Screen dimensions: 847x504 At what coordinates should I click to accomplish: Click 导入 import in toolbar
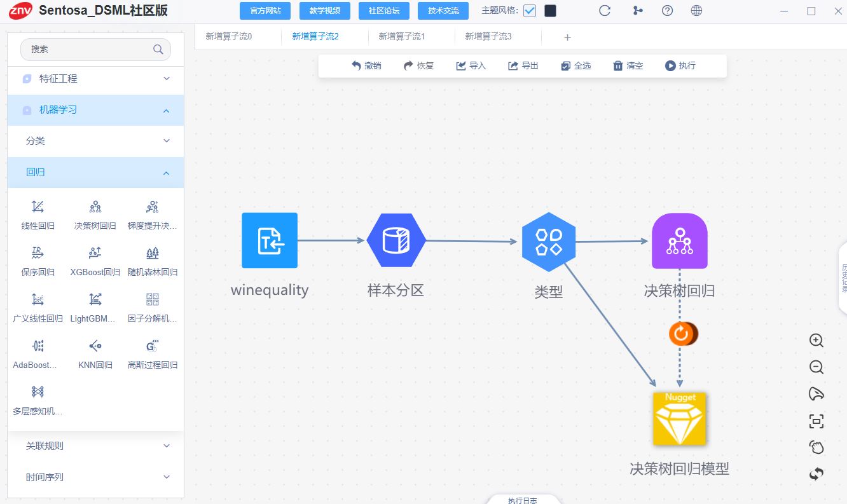tap(471, 65)
